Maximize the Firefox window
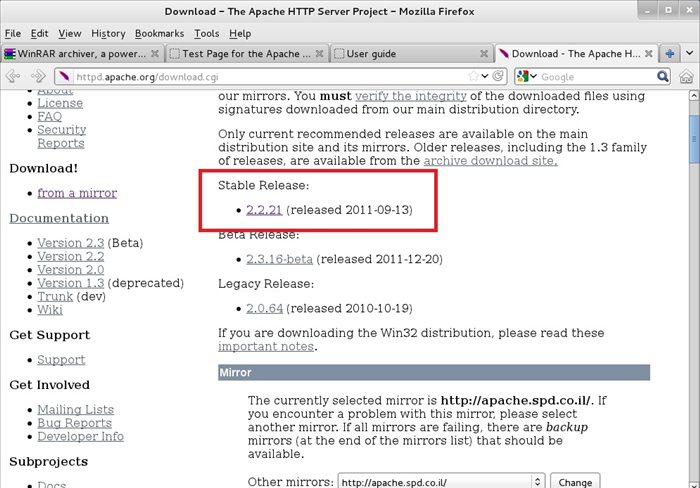The width and height of the screenshot is (700, 488). click(668, 10)
